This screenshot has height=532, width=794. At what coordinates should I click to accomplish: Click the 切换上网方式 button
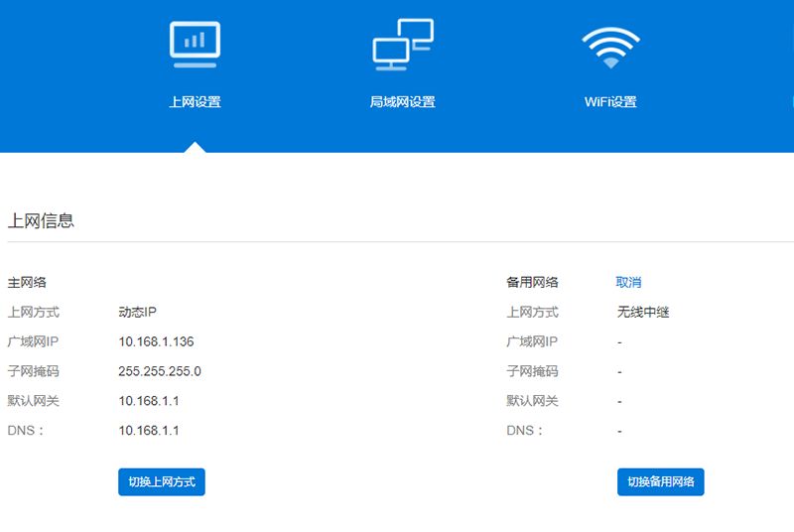point(162,482)
